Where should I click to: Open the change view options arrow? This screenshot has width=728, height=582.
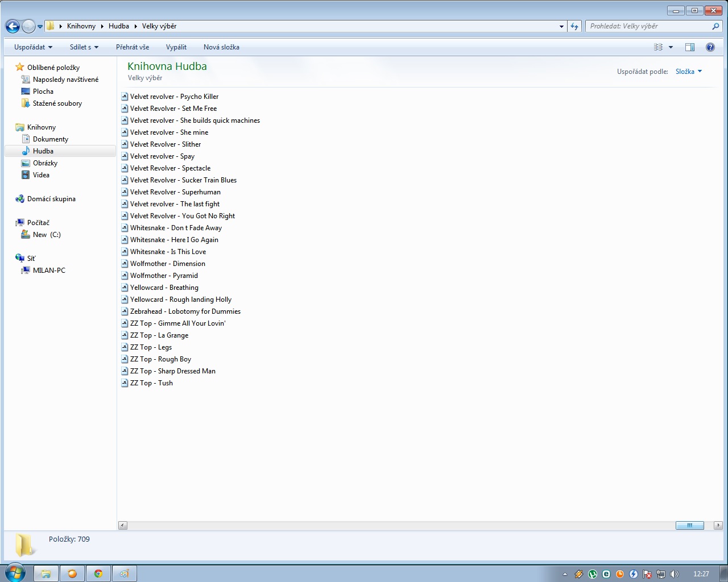click(671, 47)
